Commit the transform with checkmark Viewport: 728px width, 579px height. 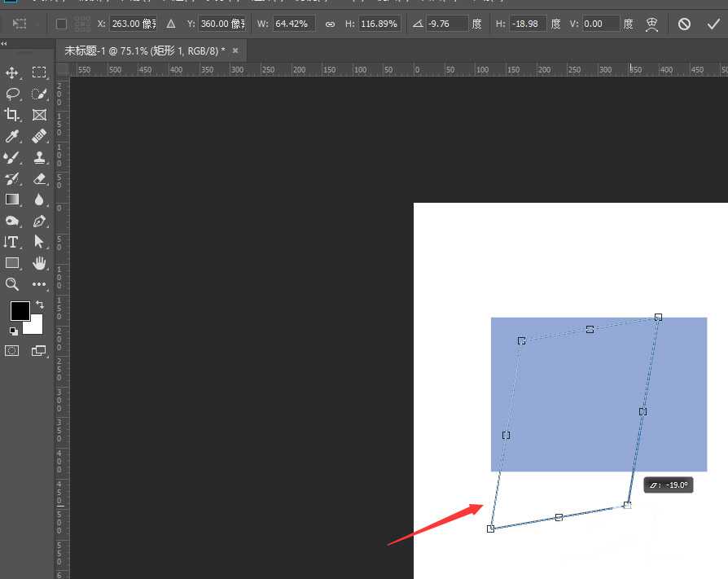click(713, 24)
